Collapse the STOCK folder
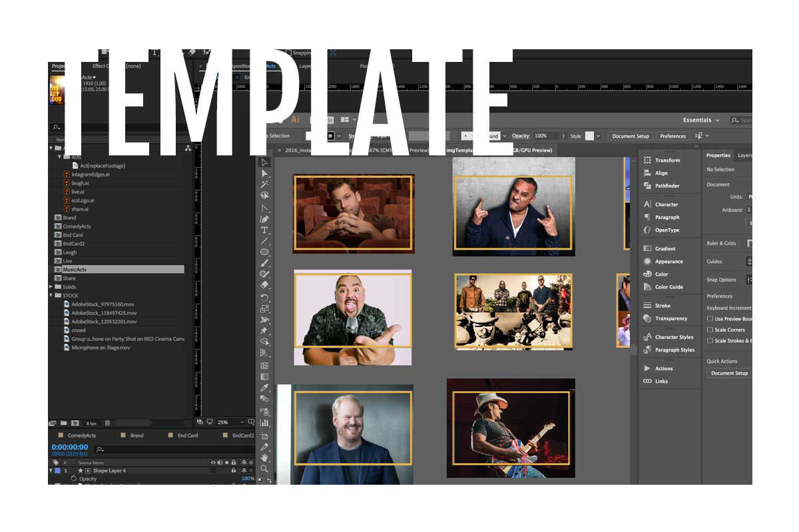 [51, 296]
